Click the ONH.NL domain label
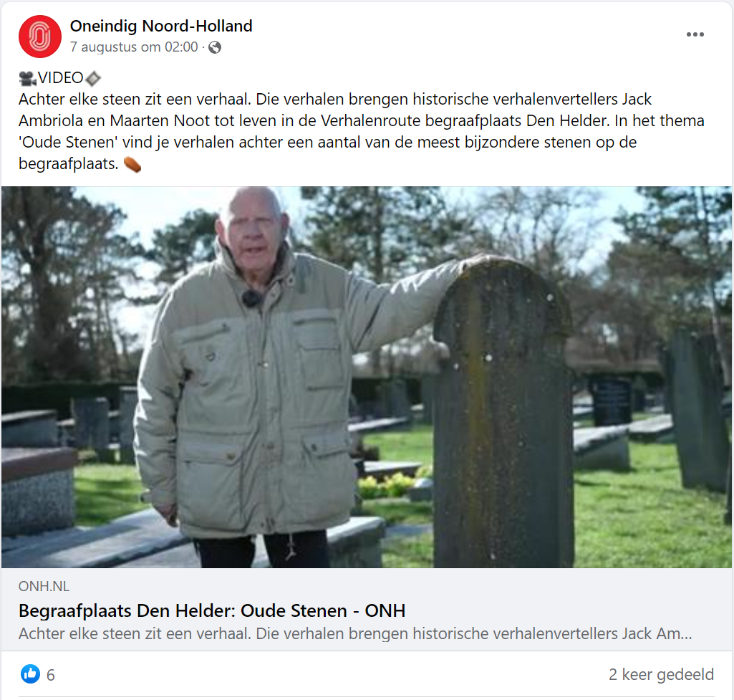 pyautogui.click(x=44, y=586)
